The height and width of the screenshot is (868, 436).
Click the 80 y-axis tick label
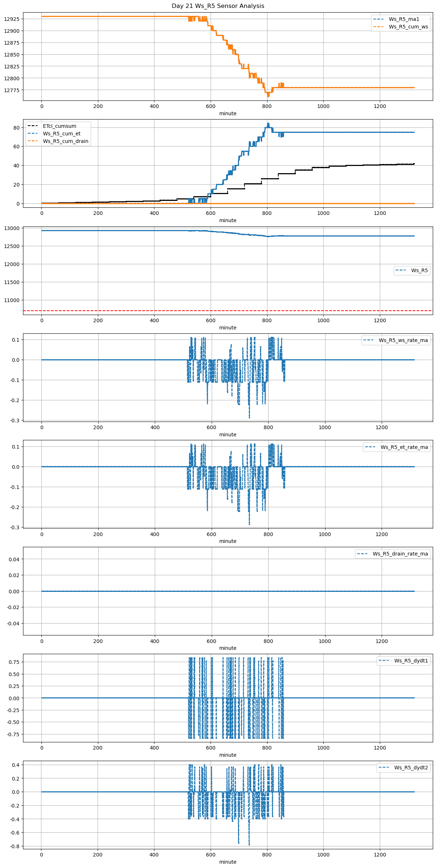[17, 128]
